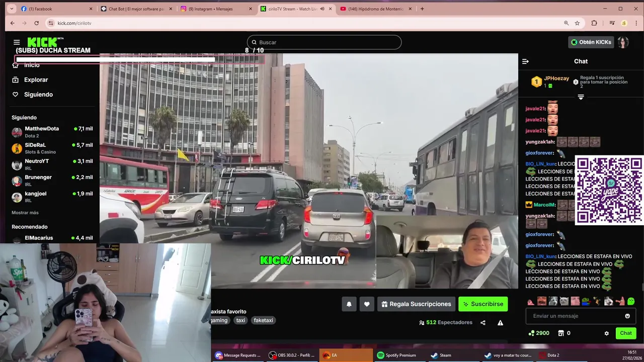Switch to the Chat Bot tab
The height and width of the screenshot is (362, 644).
pos(136,9)
